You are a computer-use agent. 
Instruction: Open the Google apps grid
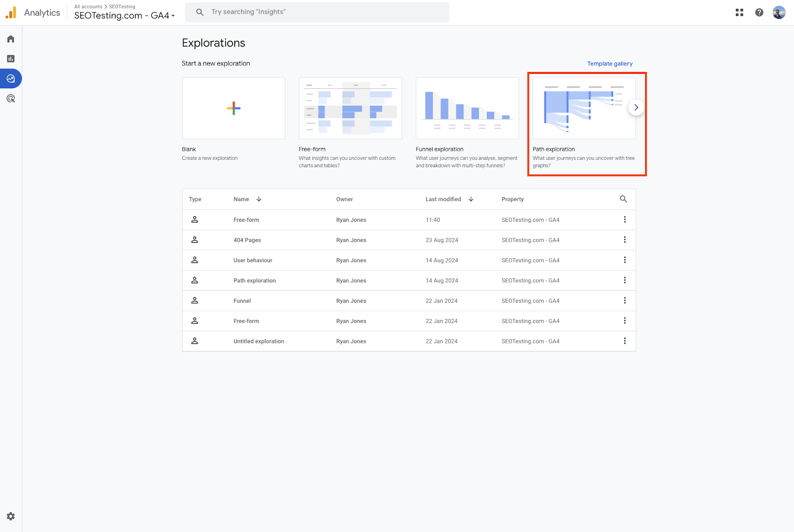(739, 12)
